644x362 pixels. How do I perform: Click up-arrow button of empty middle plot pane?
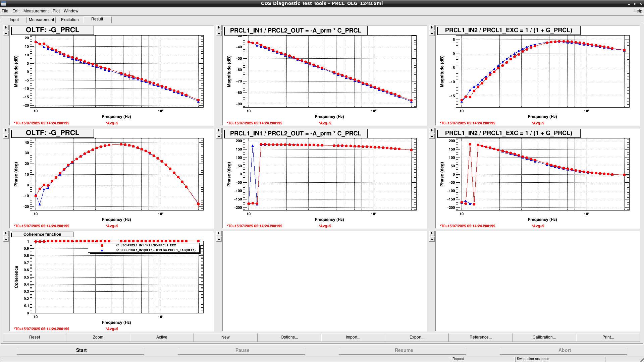click(219, 239)
